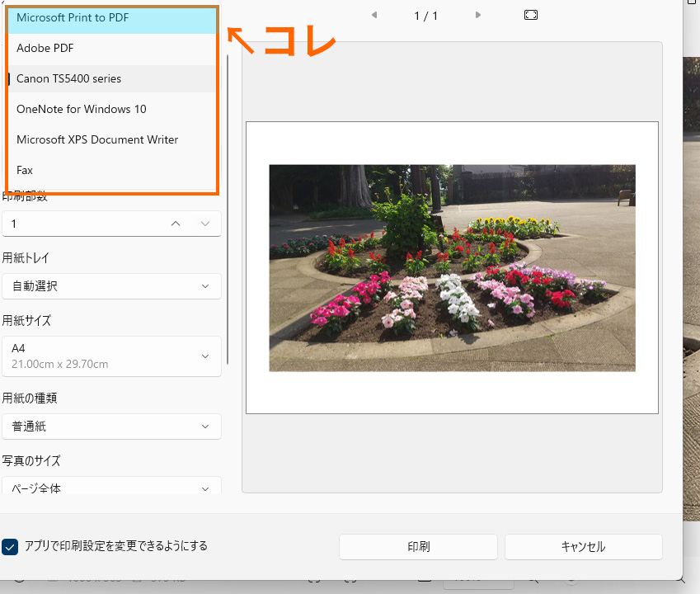Go to next preview page arrow
This screenshot has height=594, width=700.
pyautogui.click(x=478, y=16)
